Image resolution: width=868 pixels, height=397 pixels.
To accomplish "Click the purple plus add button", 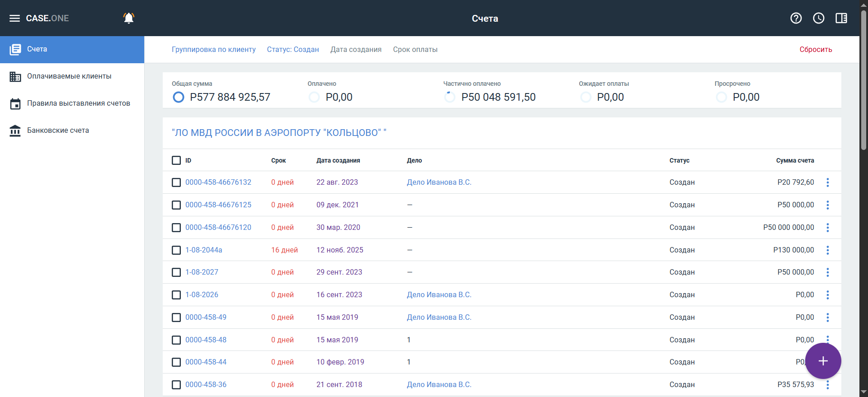I will (823, 361).
